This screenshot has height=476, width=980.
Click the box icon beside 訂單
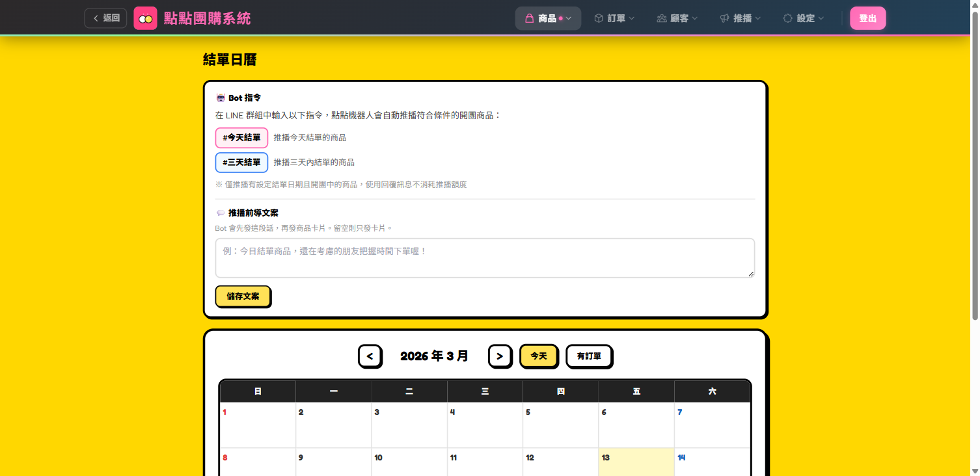[599, 18]
